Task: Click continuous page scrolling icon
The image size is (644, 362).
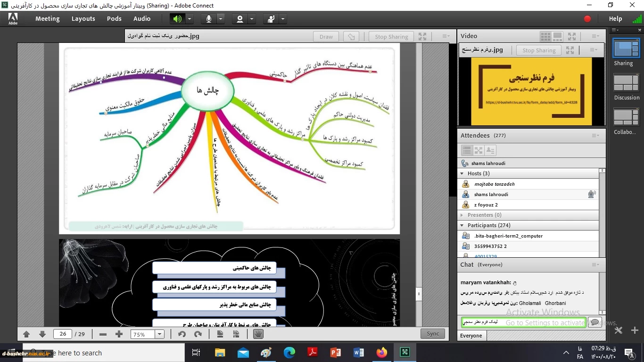Action: 236,334
